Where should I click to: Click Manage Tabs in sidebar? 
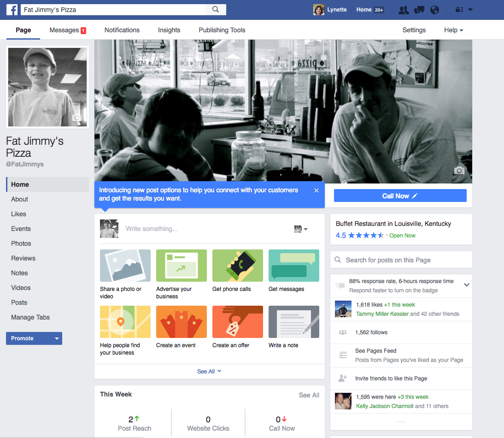pos(30,318)
